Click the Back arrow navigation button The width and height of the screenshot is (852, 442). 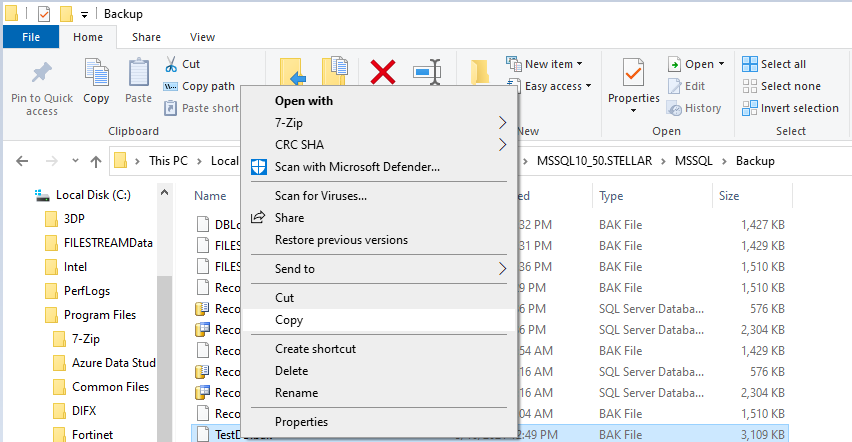pos(22,161)
